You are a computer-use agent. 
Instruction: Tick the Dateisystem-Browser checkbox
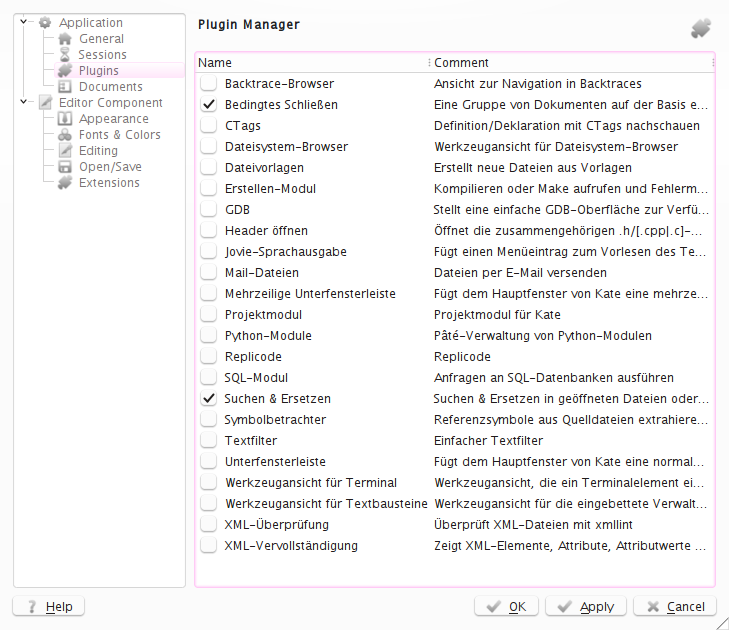coord(209,146)
